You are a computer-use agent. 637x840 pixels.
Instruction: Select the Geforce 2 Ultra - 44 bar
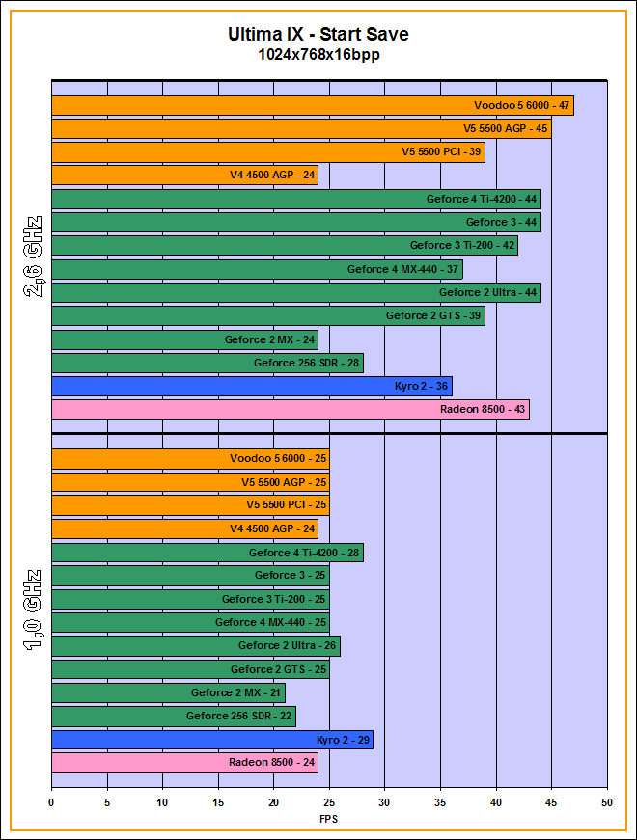point(295,292)
